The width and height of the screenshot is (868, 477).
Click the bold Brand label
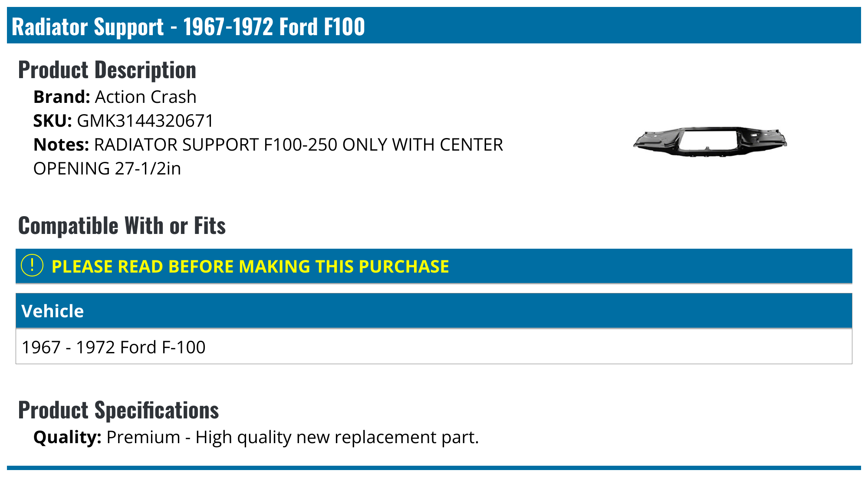tap(62, 97)
